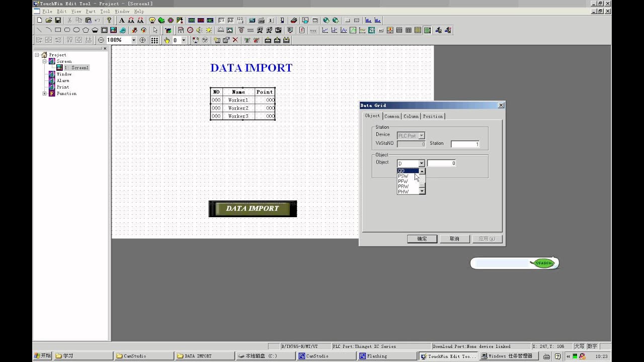Insert a picture using image icon
Screen dimensions: 644x362
(113, 30)
